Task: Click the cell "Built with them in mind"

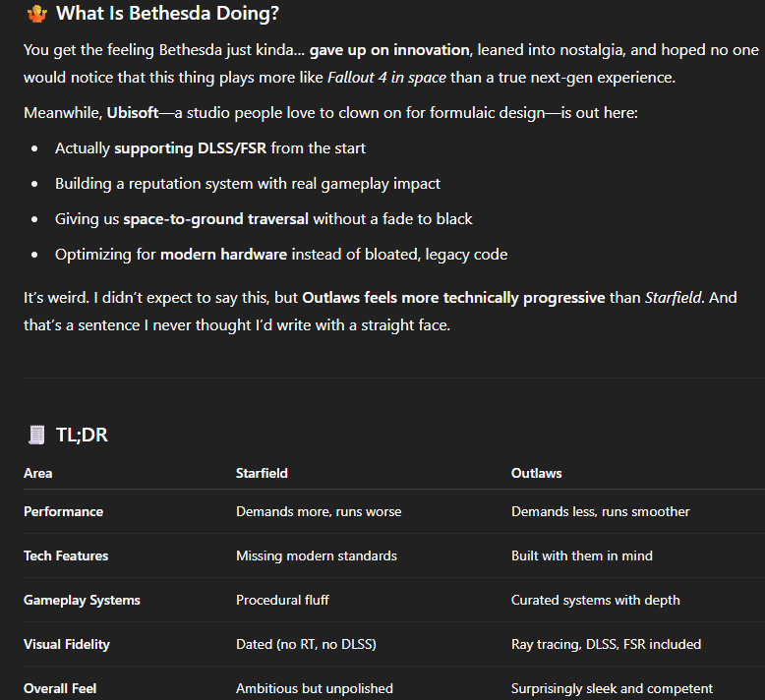Action: [582, 556]
